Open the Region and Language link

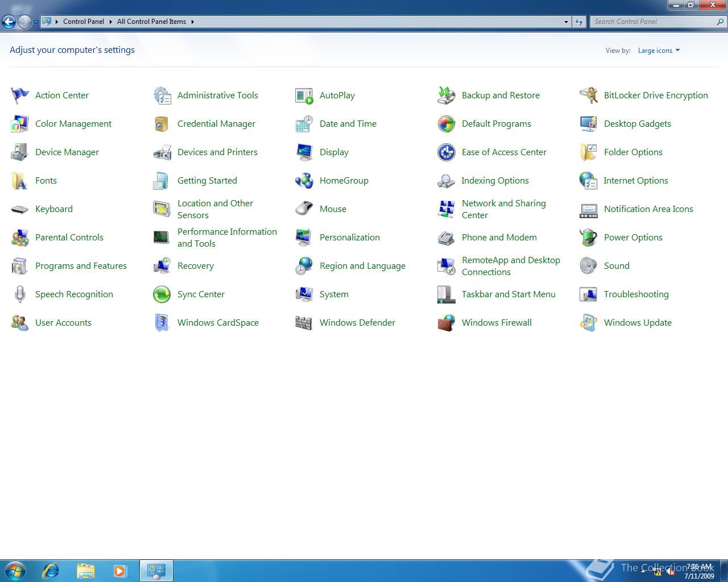tap(362, 266)
